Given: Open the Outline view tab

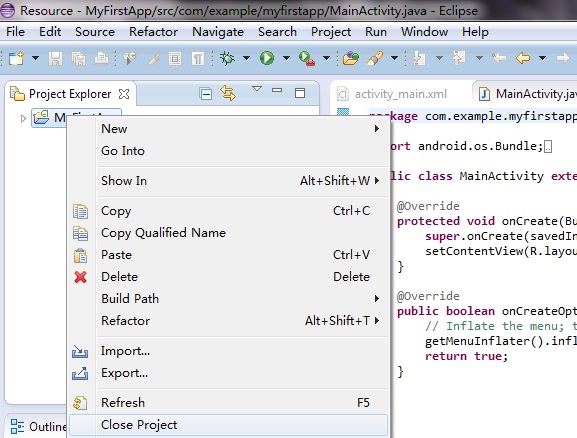Looking at the screenshot, I should pyautogui.click(x=39, y=427).
